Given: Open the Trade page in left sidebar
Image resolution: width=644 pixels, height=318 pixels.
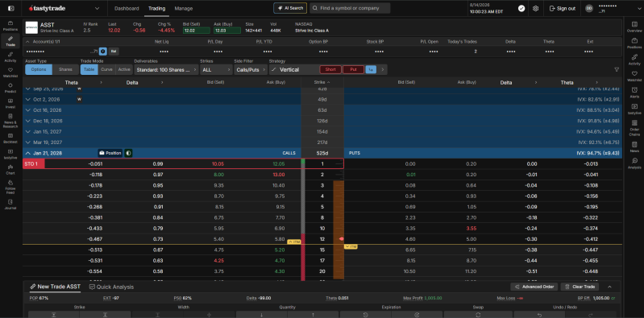Looking at the screenshot, I should (10, 41).
